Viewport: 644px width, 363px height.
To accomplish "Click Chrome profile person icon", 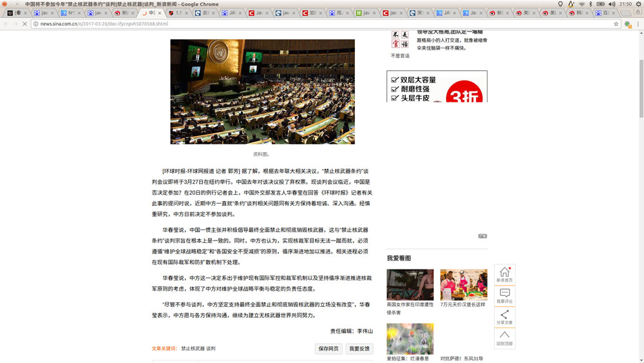I will (x=638, y=12).
